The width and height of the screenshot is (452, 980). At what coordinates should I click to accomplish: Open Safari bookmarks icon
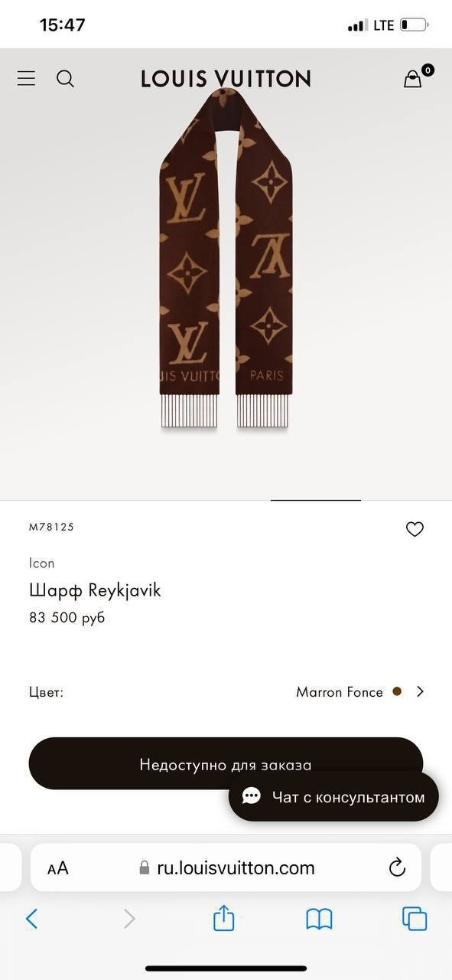click(318, 917)
